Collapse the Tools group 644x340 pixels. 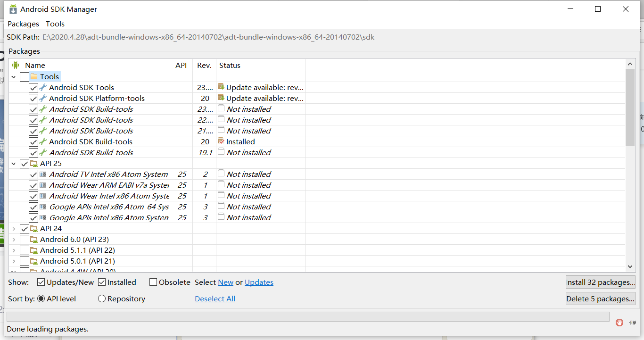coord(13,77)
